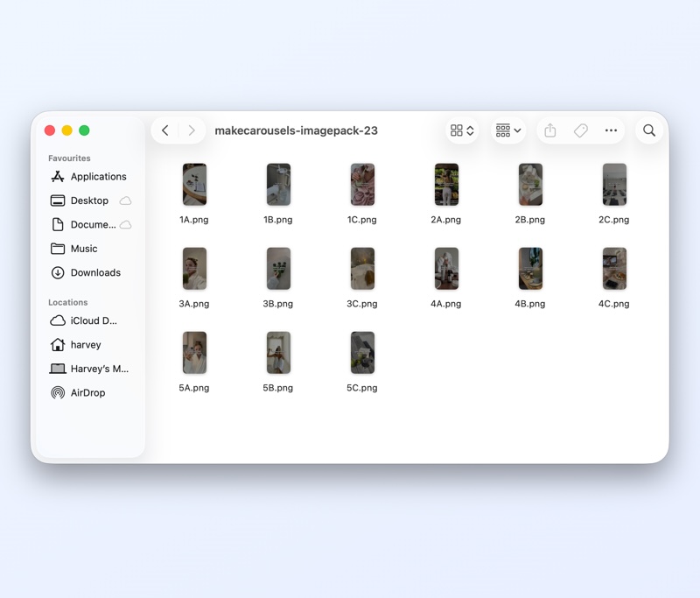Select Applications in the sidebar

[98, 177]
